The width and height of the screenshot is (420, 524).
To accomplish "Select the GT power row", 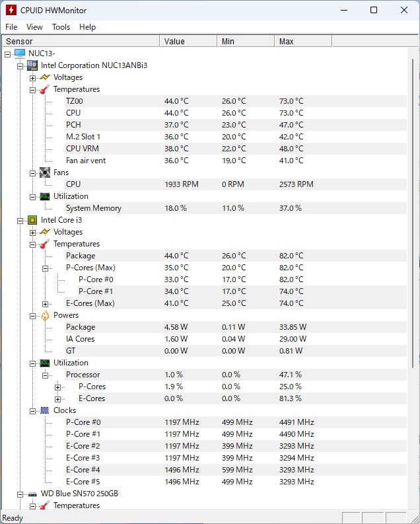I will coord(236,351).
